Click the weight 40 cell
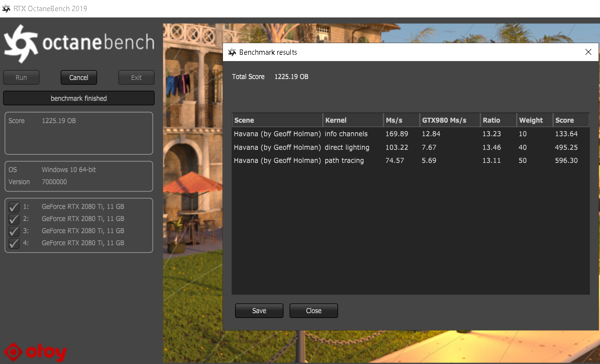Image resolution: width=600 pixels, height=364 pixels. [522, 147]
